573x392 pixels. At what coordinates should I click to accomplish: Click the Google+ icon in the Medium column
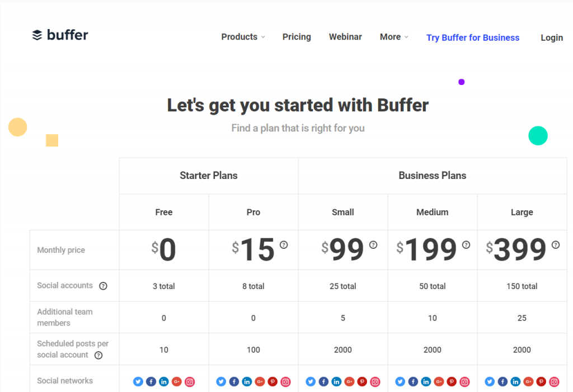pos(439,381)
